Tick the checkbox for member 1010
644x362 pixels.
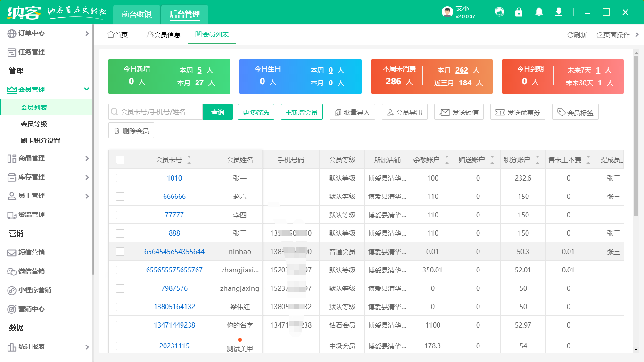(120, 178)
